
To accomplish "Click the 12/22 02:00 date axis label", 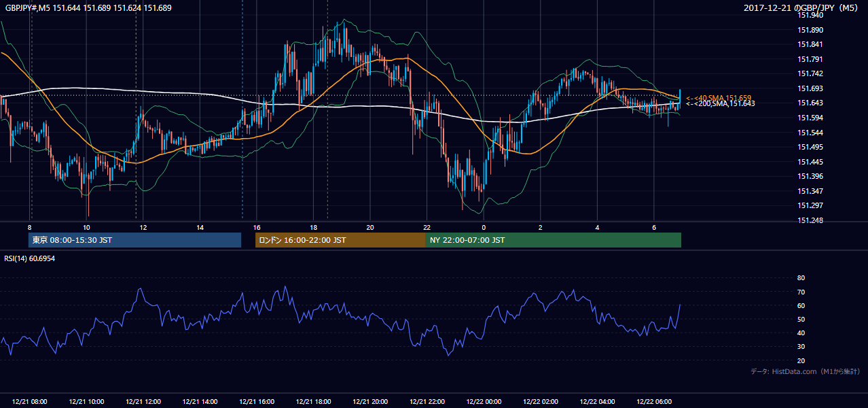I will click(x=540, y=402).
